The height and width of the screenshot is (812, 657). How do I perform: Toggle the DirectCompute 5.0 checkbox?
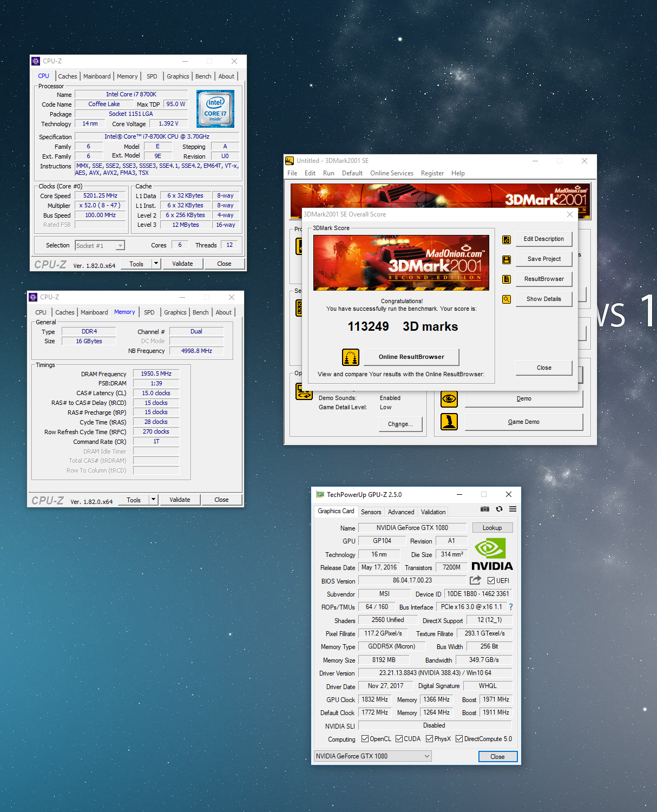[x=459, y=739]
